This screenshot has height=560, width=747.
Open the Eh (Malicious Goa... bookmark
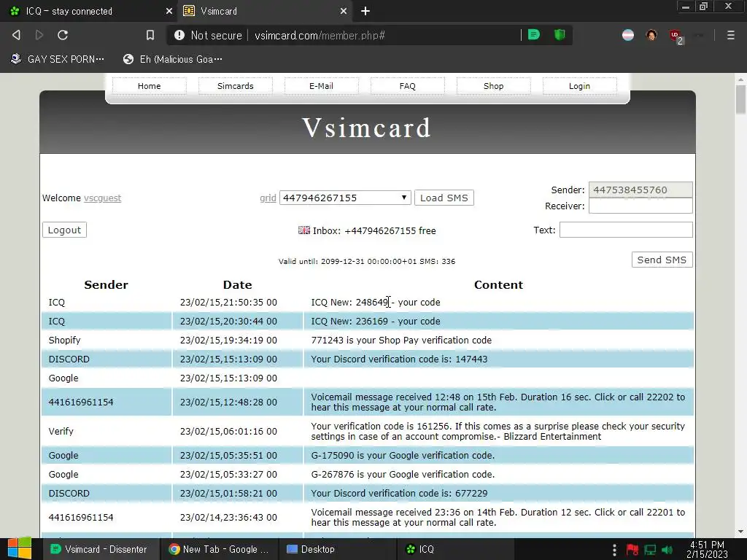click(x=172, y=59)
